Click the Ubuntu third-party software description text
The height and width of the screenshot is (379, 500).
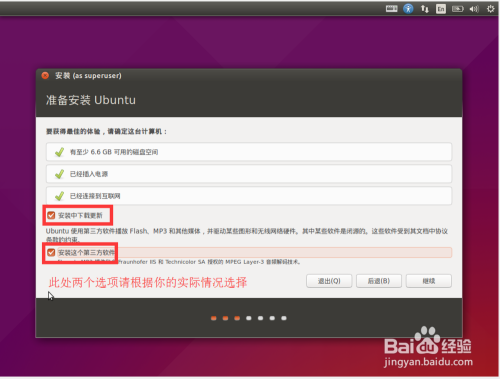[247, 235]
